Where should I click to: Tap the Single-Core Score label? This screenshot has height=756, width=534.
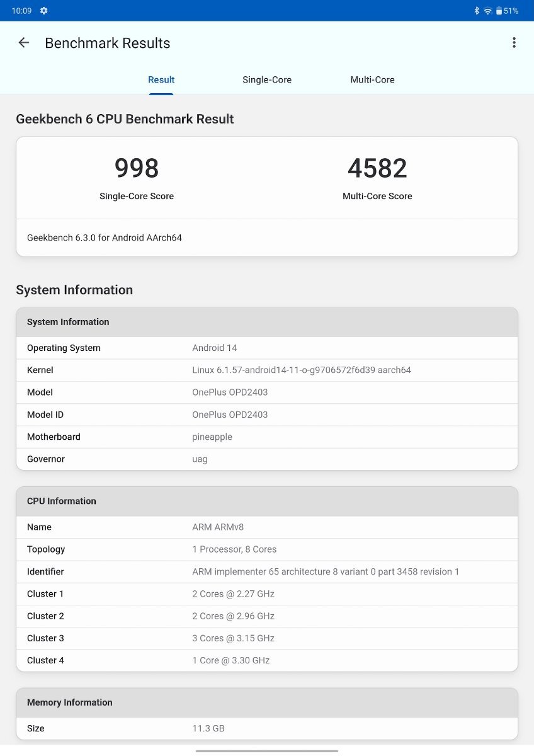[137, 196]
